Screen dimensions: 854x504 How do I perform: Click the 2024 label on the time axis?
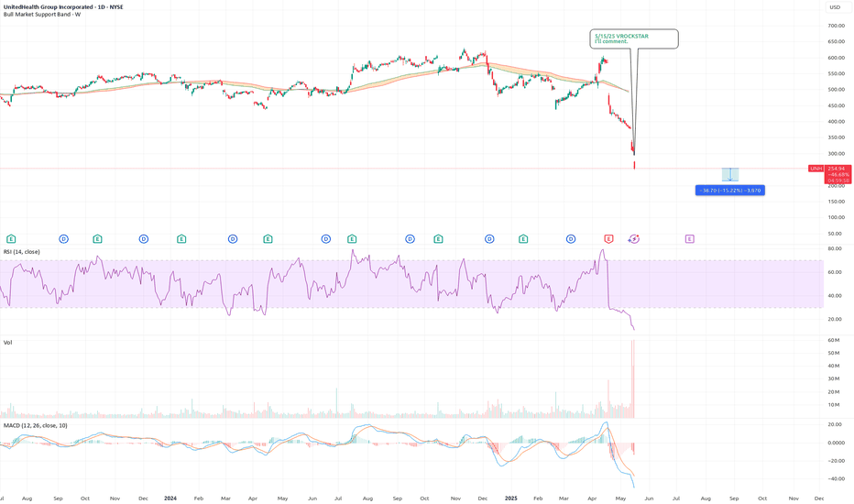coord(170,498)
